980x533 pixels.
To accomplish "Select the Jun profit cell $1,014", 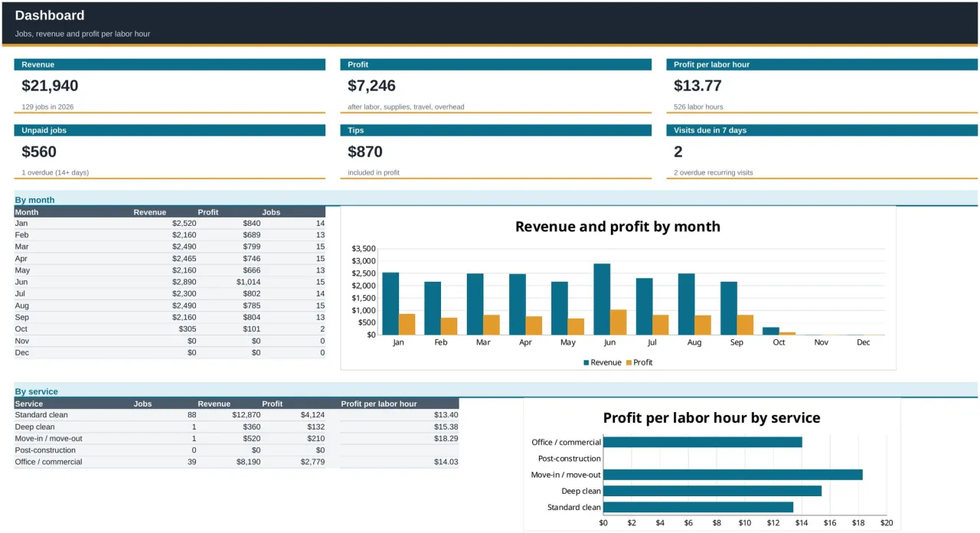I will [249, 282].
